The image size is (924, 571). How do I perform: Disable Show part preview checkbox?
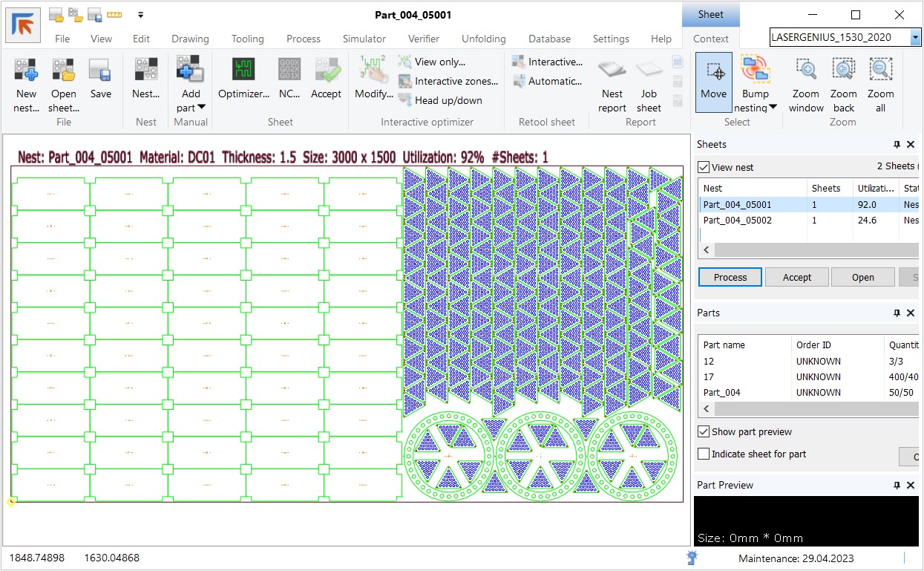click(704, 431)
